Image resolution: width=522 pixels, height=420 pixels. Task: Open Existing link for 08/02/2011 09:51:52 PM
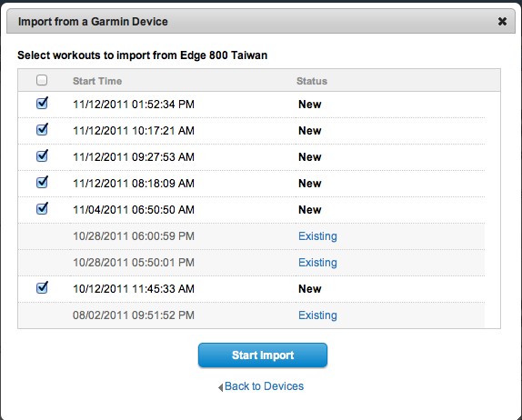317,315
